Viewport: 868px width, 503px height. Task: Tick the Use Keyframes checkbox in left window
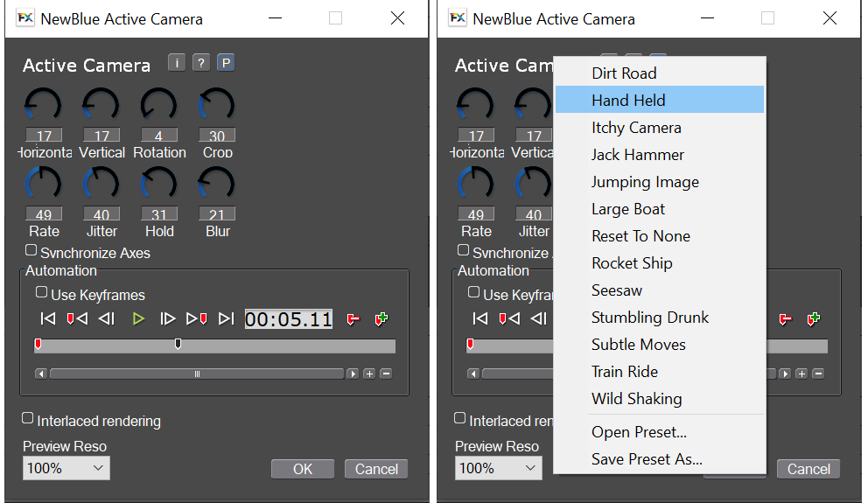[x=41, y=293]
